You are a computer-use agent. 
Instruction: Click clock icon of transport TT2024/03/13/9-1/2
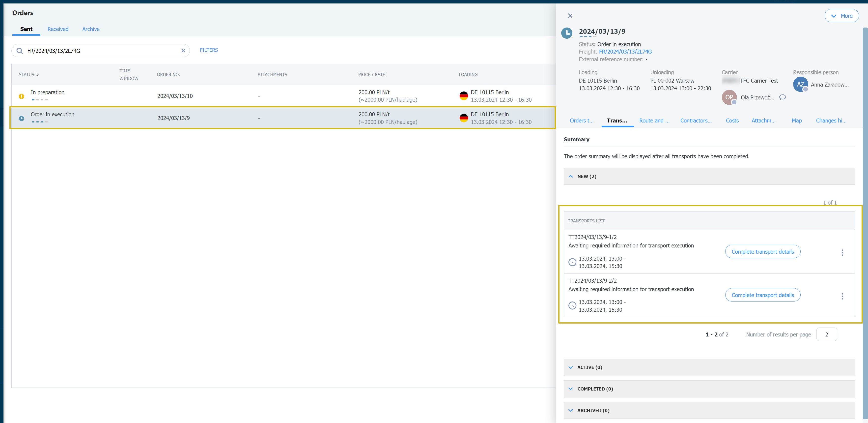click(x=572, y=262)
